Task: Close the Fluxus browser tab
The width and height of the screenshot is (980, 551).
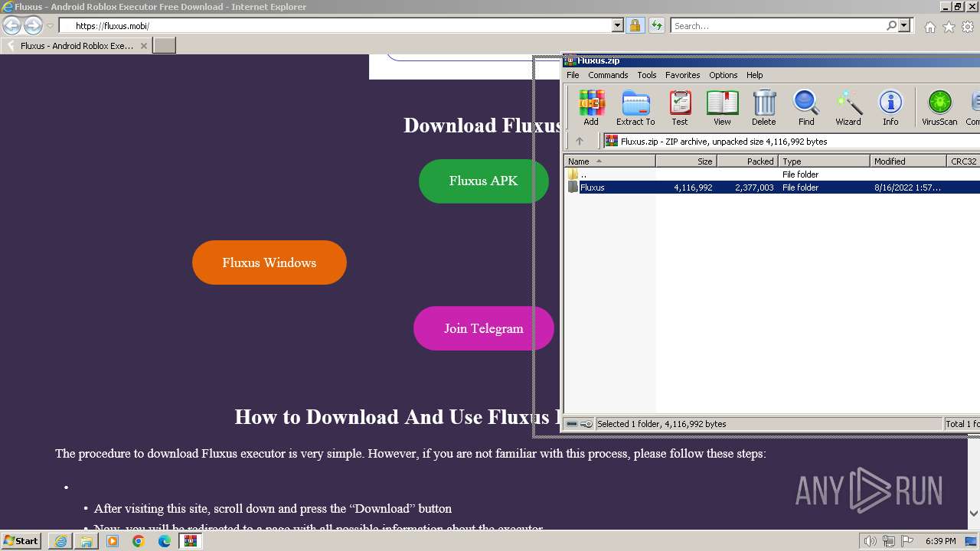Action: [x=143, y=46]
